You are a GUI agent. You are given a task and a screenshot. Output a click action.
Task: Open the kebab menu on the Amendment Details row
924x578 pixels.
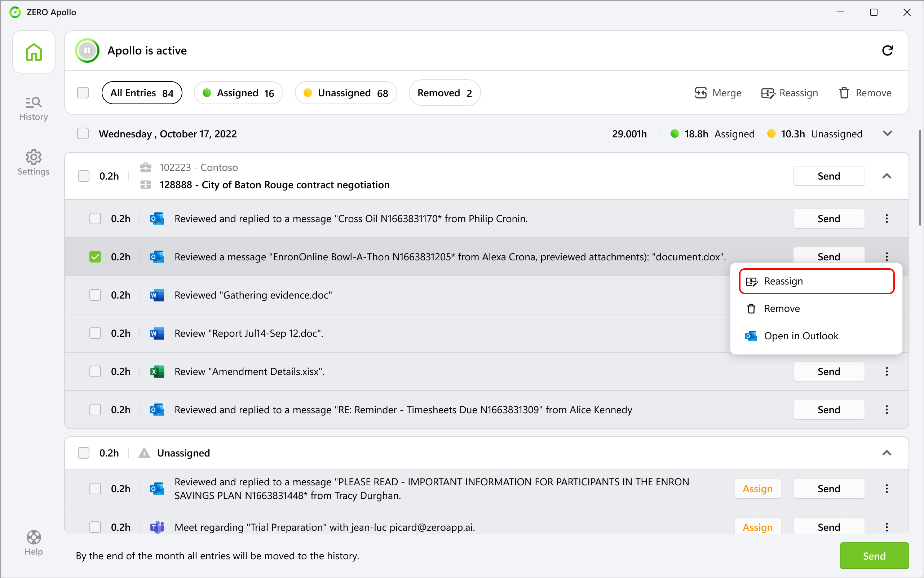point(887,371)
